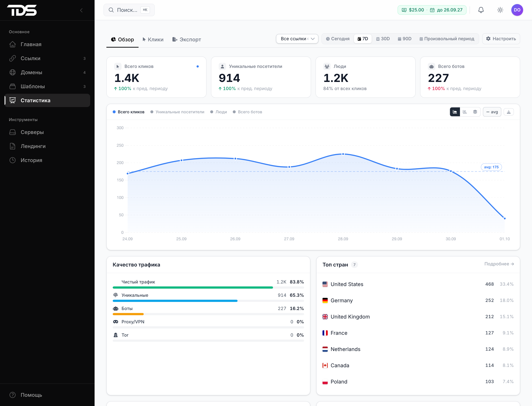Screen dimensions: 532x406
Task: Click the orange Боты progress bar
Action: click(x=128, y=314)
